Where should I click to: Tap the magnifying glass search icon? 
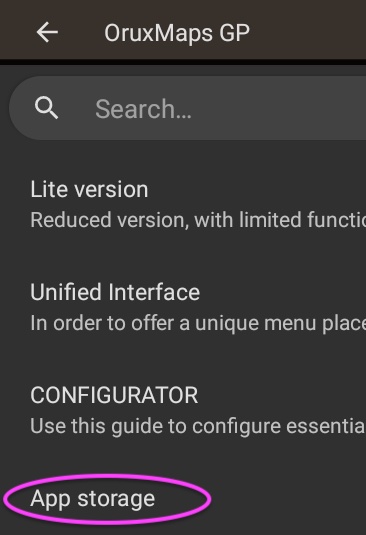click(x=46, y=108)
